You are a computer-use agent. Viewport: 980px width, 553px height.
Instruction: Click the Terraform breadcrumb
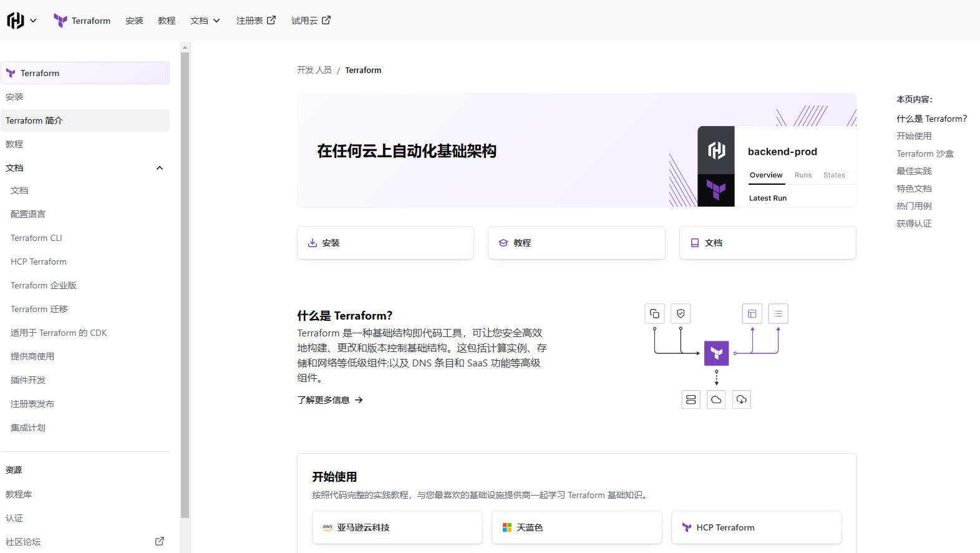click(363, 70)
